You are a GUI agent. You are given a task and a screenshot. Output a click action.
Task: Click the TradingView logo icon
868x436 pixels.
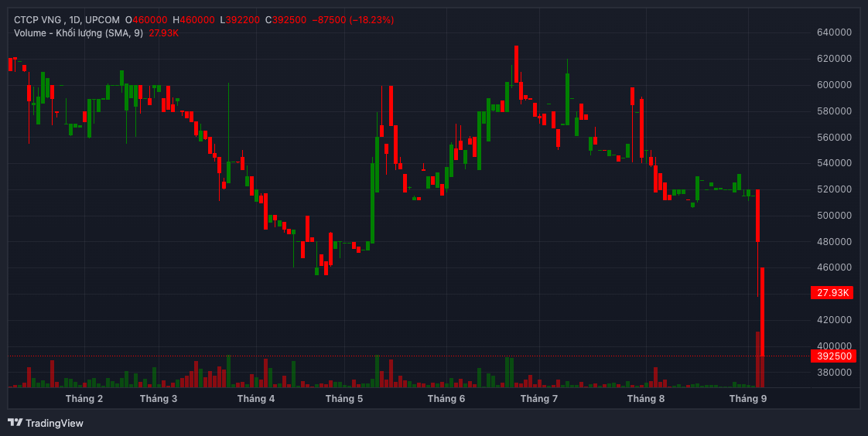coord(15,423)
